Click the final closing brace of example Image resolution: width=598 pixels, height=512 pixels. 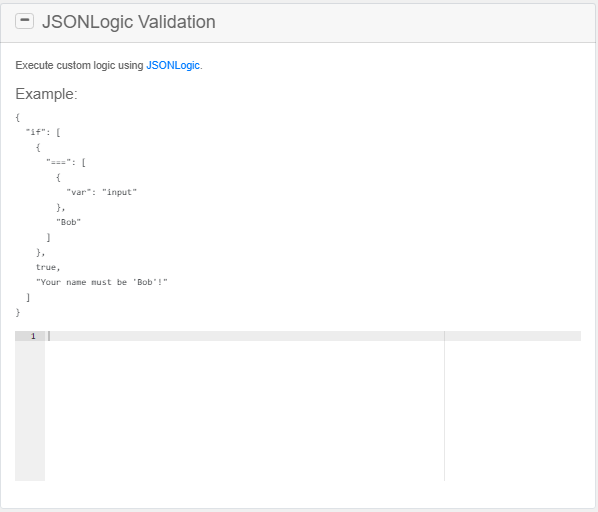coord(18,312)
